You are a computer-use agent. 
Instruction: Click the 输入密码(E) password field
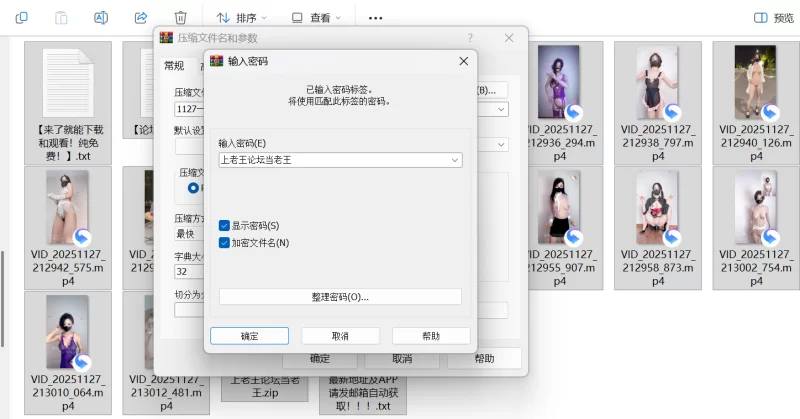point(340,160)
